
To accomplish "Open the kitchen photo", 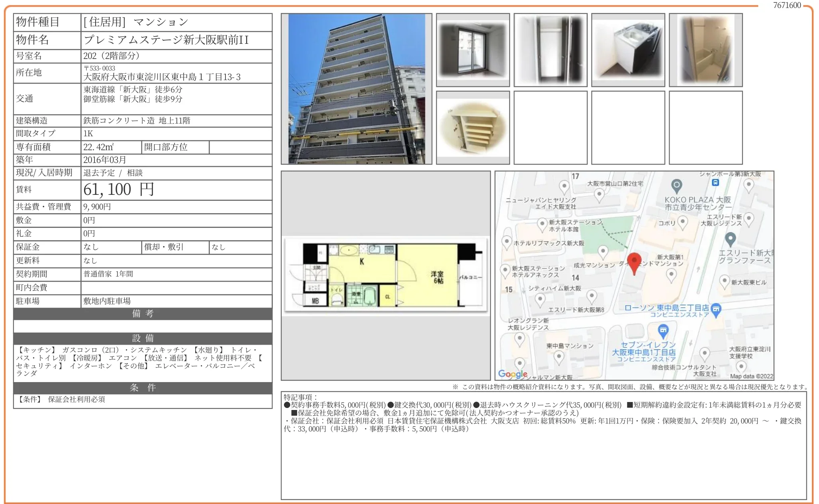I will point(628,49).
